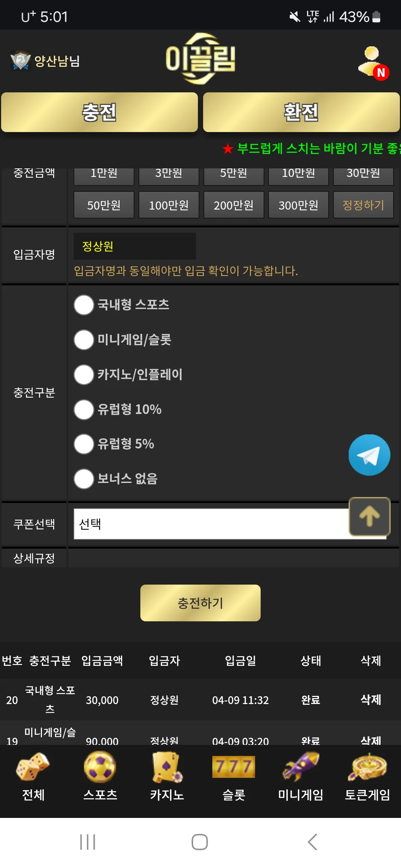Open the 슬롯 777 icon
The height and width of the screenshot is (868, 401).
click(234, 766)
